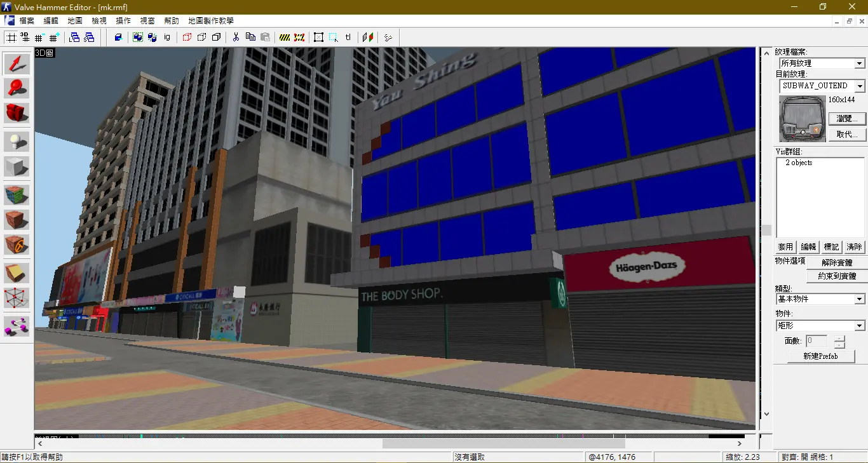
Task: Click the larger grid size icon
Action: click(54, 37)
